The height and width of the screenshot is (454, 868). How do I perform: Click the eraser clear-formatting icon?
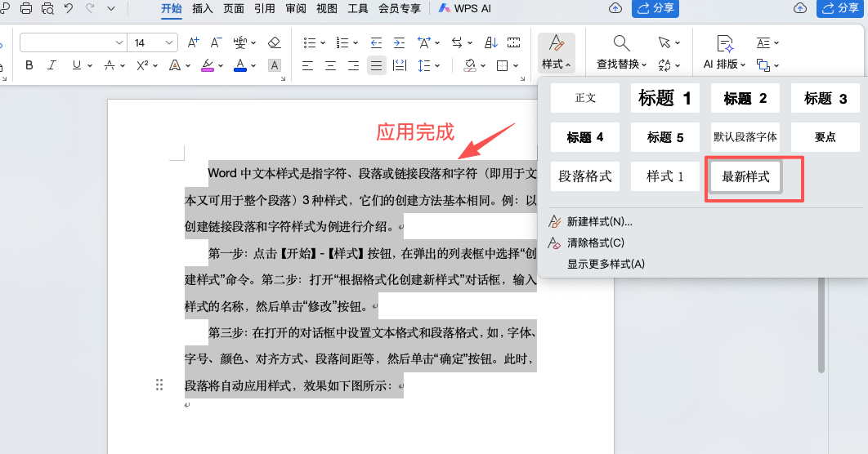[274, 42]
